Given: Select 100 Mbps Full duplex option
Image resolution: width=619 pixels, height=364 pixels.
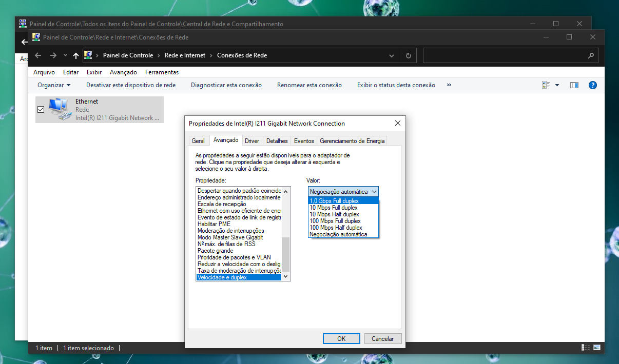Looking at the screenshot, I should tap(343, 221).
